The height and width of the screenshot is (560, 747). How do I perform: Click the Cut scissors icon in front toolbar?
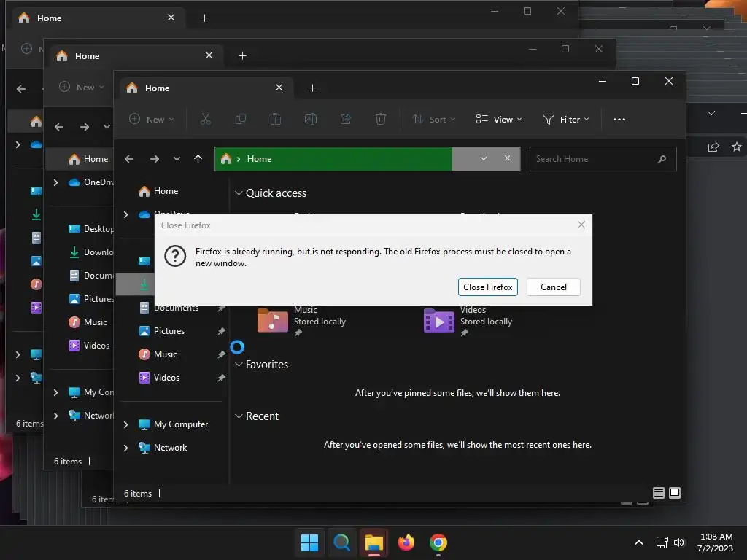(x=205, y=119)
